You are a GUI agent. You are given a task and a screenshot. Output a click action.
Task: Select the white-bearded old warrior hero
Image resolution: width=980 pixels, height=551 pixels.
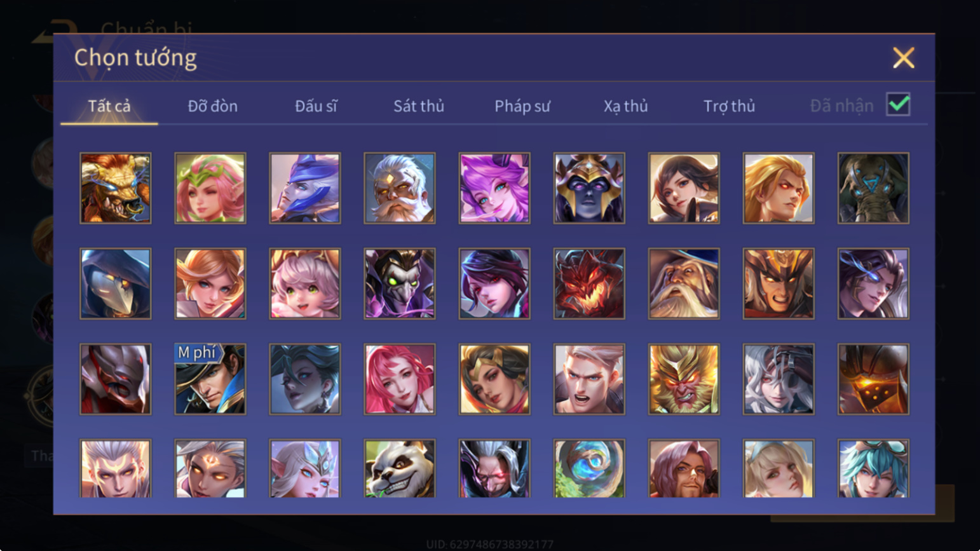pyautogui.click(x=400, y=188)
